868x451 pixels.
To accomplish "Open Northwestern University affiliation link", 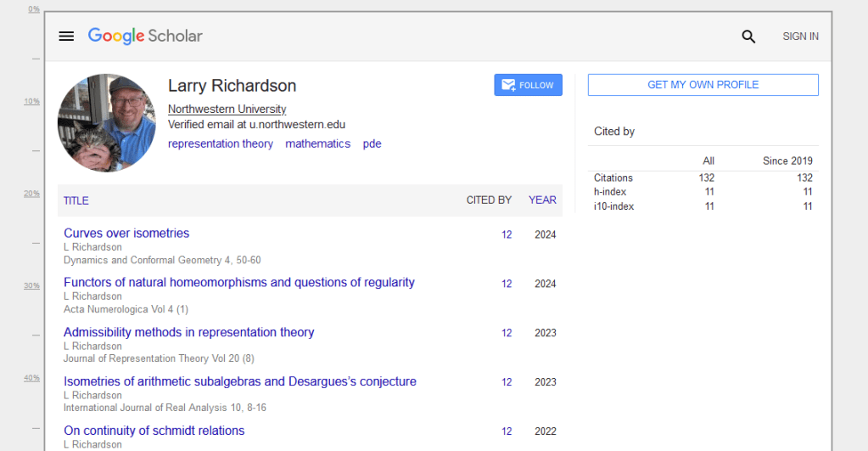I will pos(227,110).
